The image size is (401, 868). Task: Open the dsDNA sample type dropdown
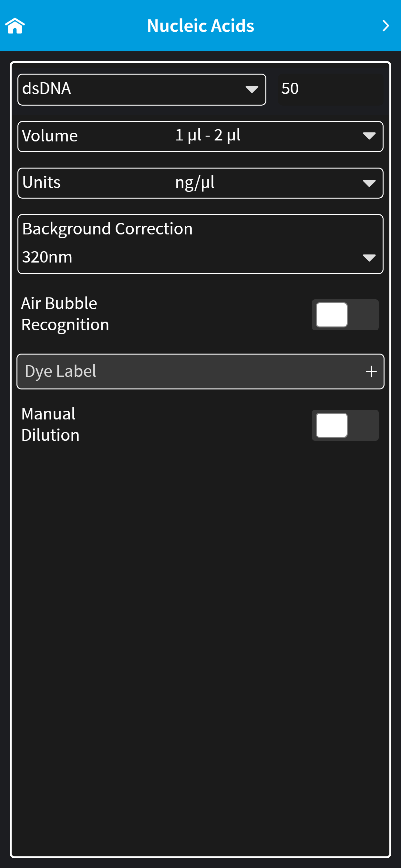[x=142, y=90]
